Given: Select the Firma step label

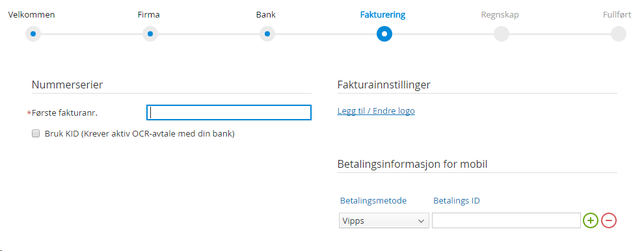Looking at the screenshot, I should coord(149,15).
